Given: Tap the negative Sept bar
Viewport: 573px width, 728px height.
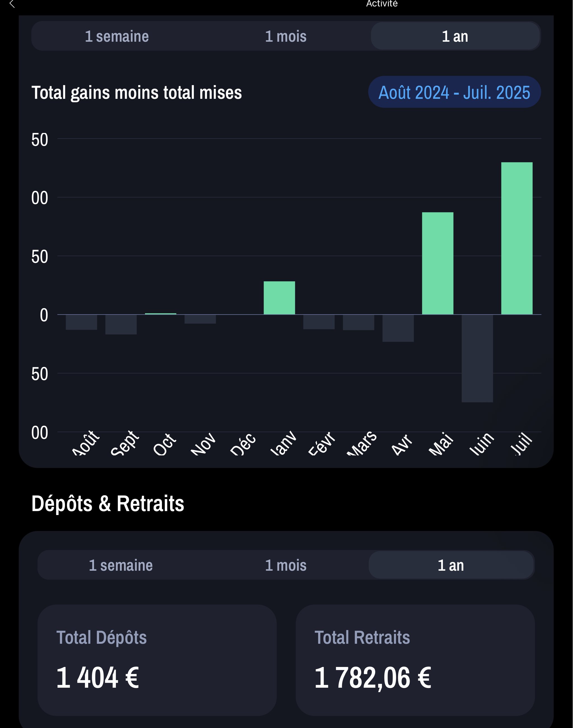Looking at the screenshot, I should click(x=121, y=325).
